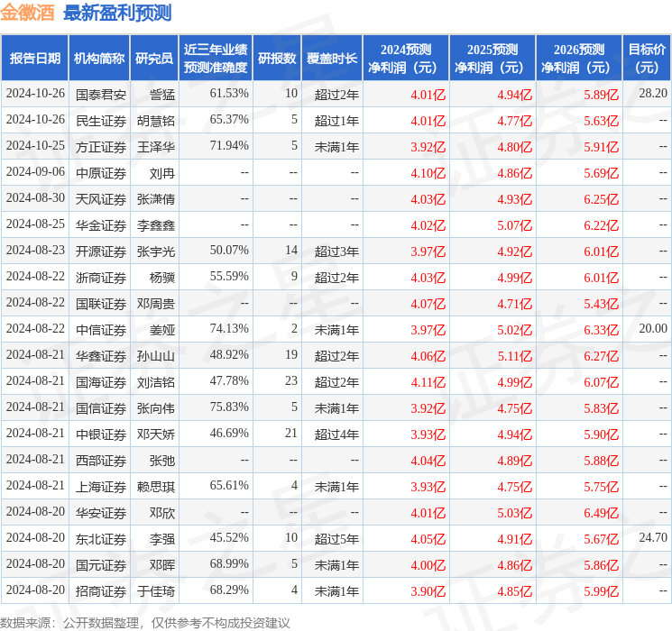Select the 研究员 column header

point(154,59)
